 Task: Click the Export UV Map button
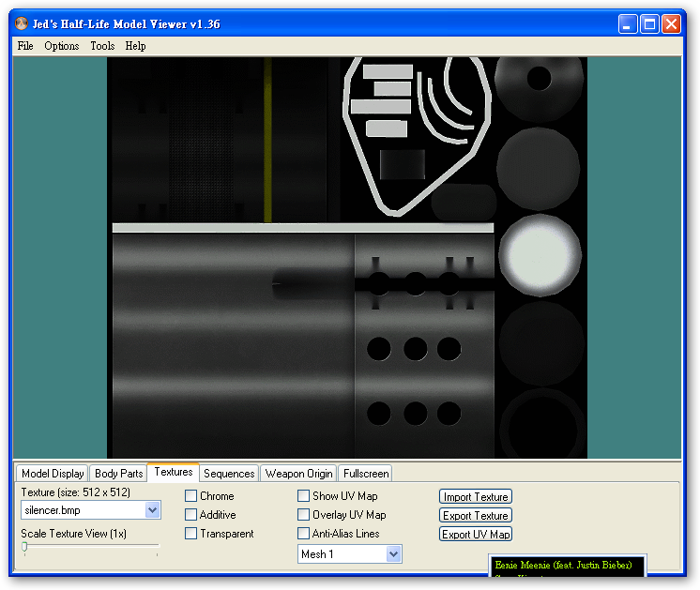point(476,535)
